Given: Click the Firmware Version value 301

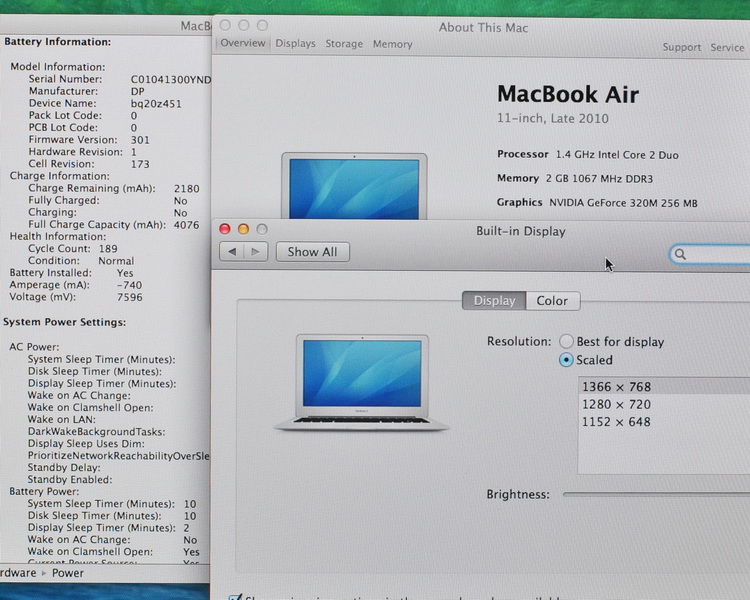Looking at the screenshot, I should pos(140,140).
